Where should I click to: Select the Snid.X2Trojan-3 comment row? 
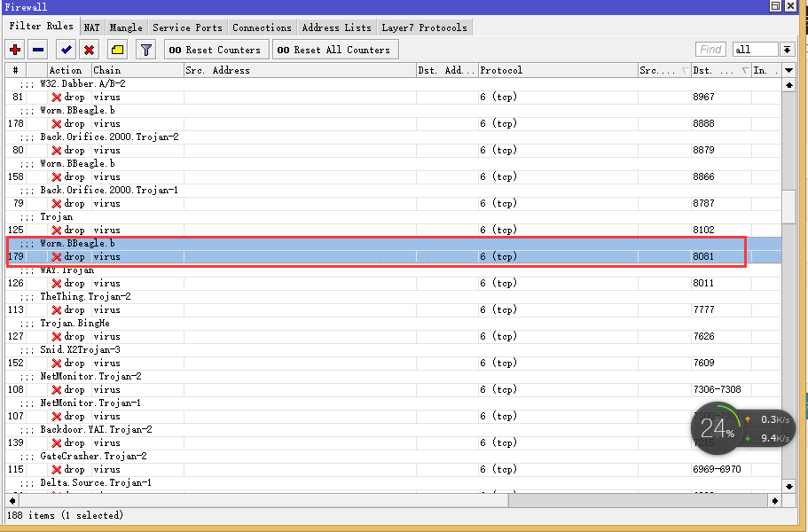393,350
